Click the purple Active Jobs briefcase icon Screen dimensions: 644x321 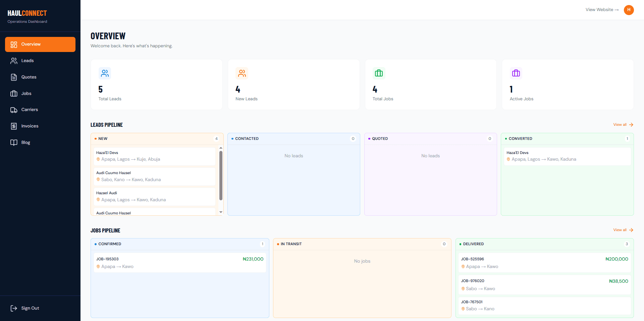tap(516, 73)
